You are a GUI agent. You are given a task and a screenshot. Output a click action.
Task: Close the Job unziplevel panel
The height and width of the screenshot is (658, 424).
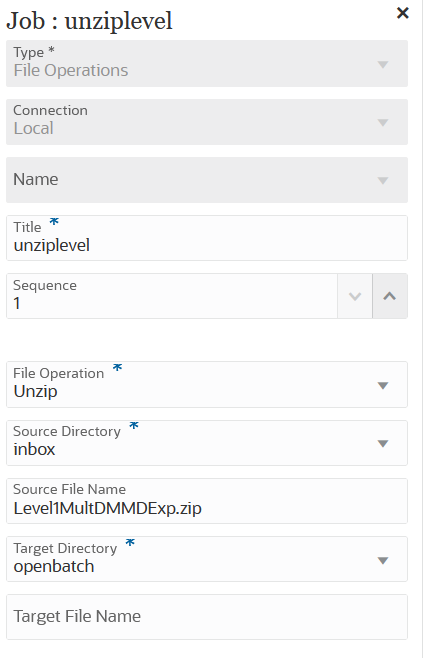pyautogui.click(x=402, y=13)
